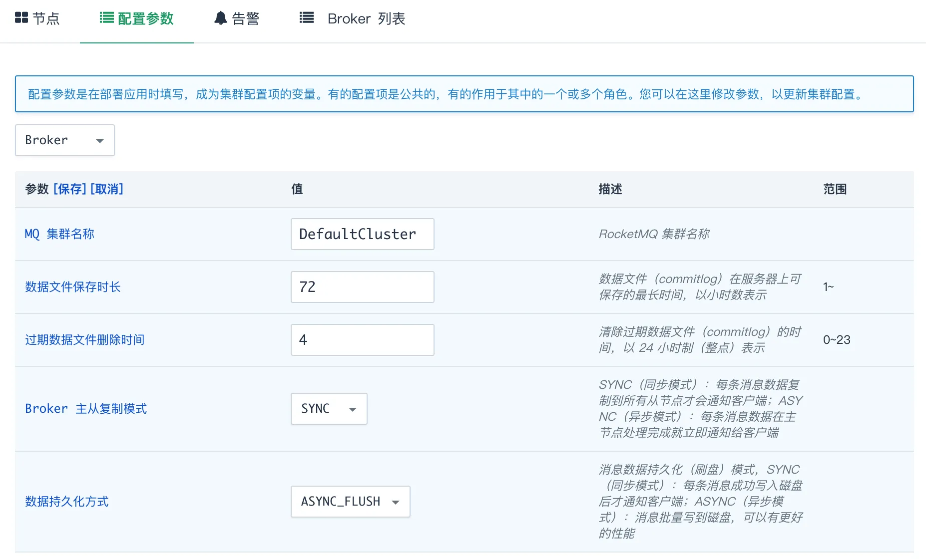Click the bell icon beside 告警
Screen dimensions: 926x560
(220, 18)
